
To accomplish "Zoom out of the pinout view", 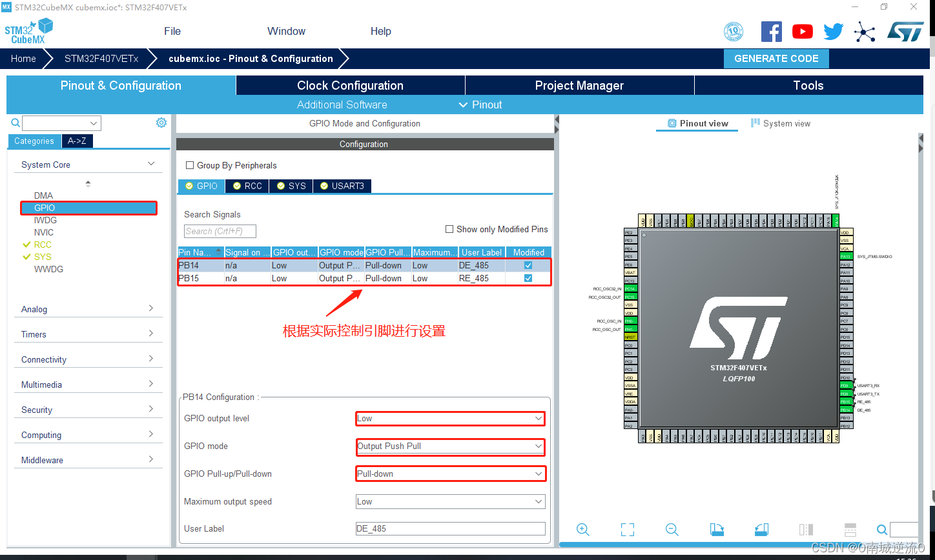I will coord(672,530).
